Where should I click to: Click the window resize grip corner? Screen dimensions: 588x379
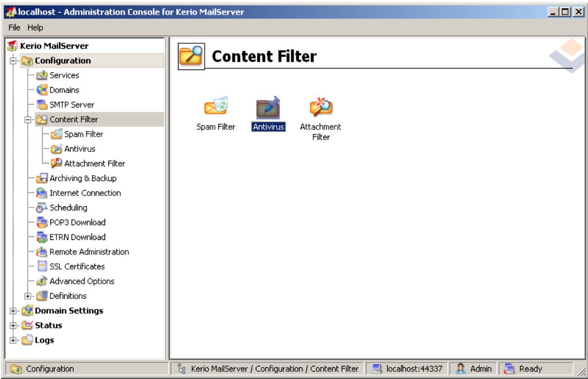582,373
